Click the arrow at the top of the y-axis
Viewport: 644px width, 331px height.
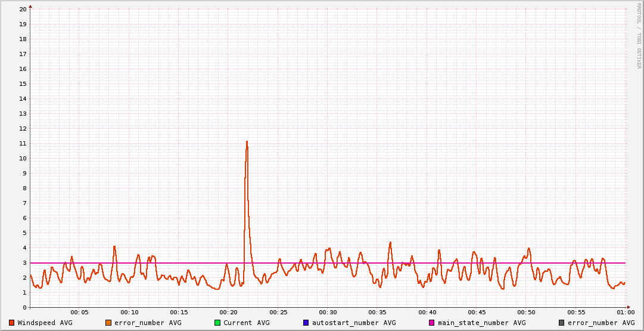(30, 6)
